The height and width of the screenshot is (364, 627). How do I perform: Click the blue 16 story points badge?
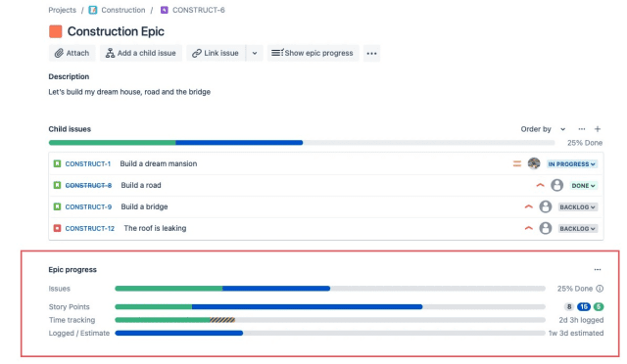(x=584, y=307)
